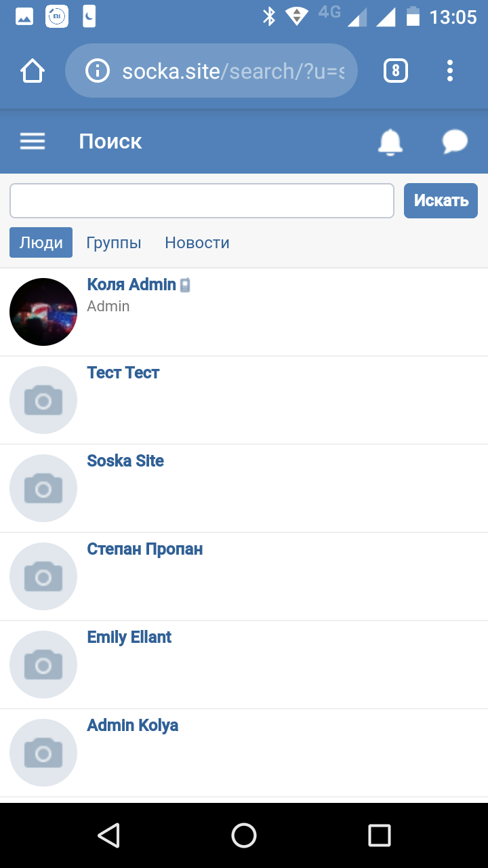Screen dimensions: 488x868
Task: View site info icon in address bar
Action: pos(98,71)
